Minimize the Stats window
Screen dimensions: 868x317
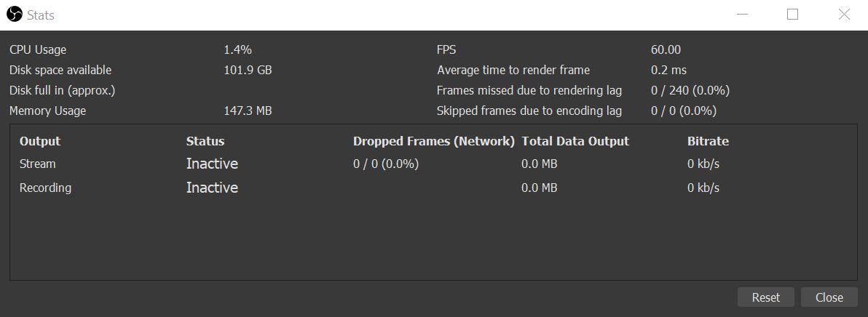(x=741, y=15)
